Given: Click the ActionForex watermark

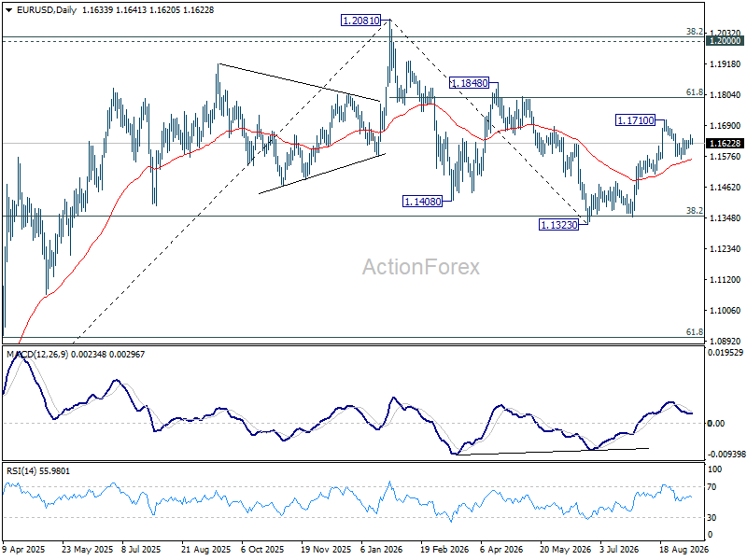Looking at the screenshot, I should click(x=421, y=267).
